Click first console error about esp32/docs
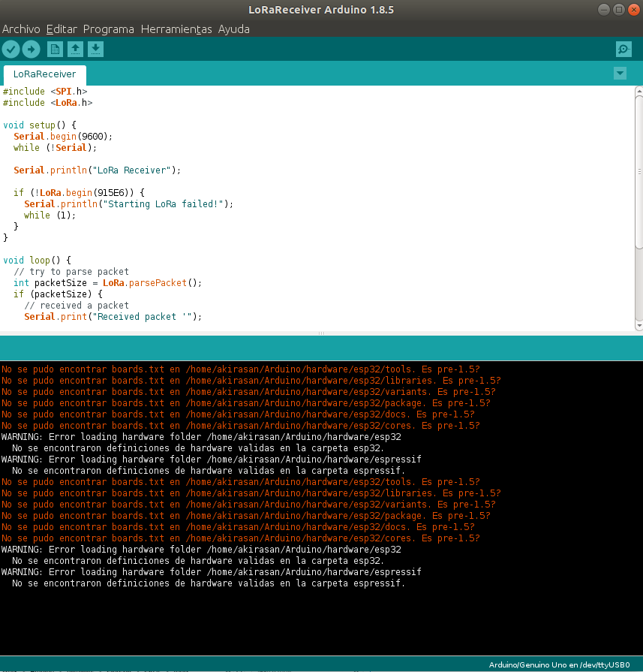The height and width of the screenshot is (672, 643). [x=238, y=414]
